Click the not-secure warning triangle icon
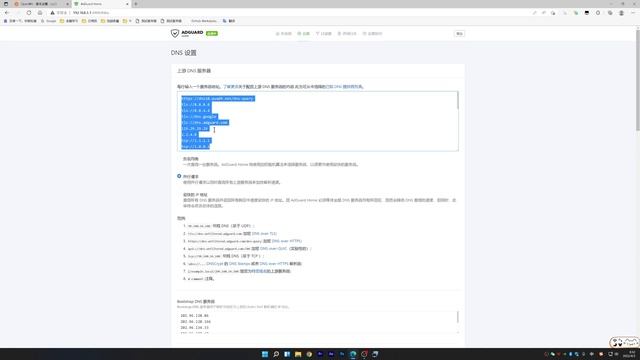 [52, 13]
